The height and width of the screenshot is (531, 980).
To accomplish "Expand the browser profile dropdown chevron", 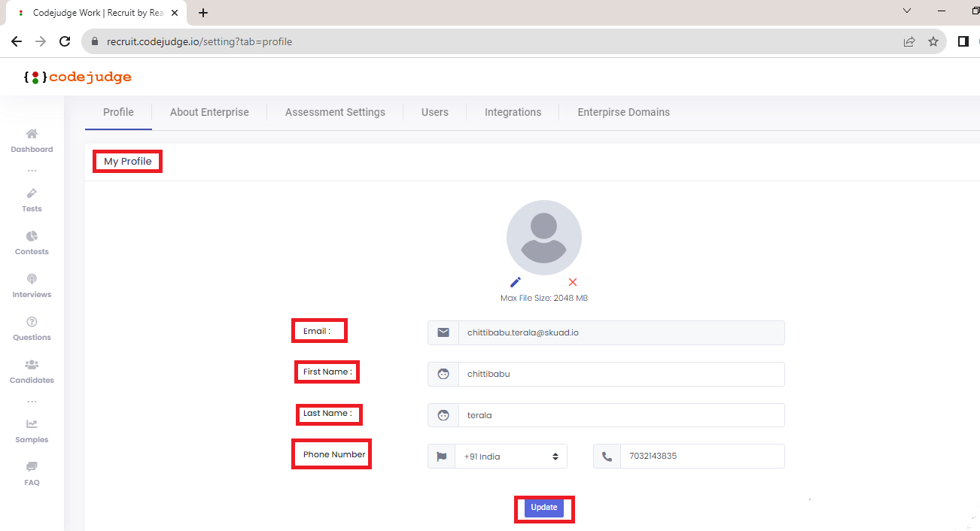I will (905, 12).
